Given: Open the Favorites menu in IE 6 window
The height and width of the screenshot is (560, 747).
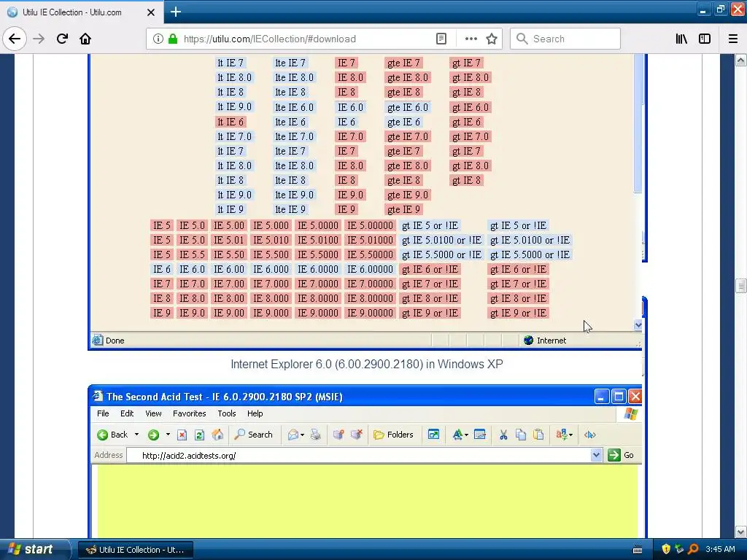Looking at the screenshot, I should [x=189, y=413].
